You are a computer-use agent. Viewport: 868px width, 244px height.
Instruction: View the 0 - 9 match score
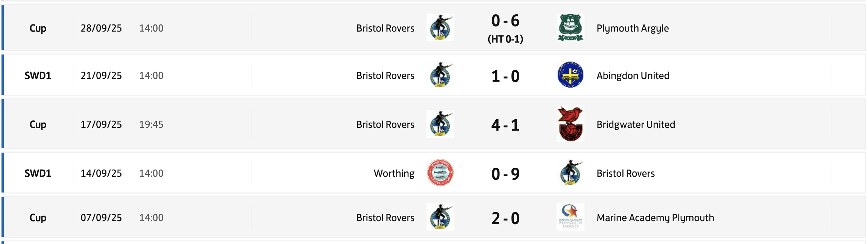[505, 174]
